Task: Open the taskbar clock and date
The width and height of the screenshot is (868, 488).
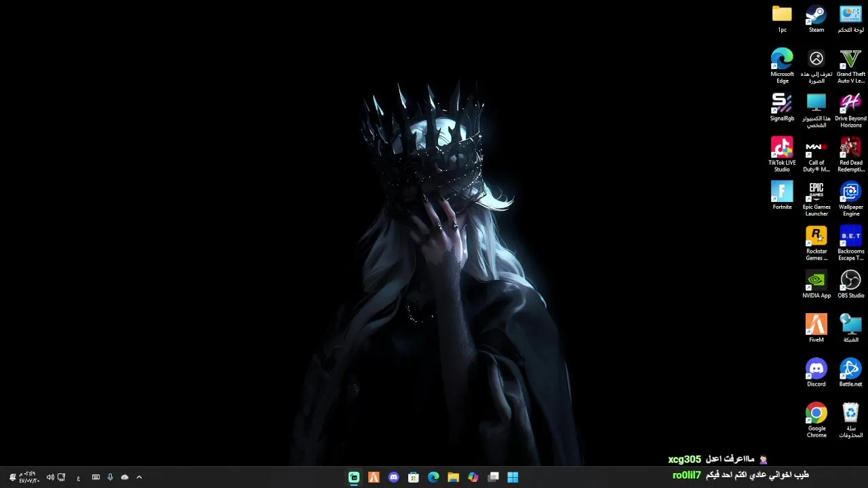Action: pos(28,477)
